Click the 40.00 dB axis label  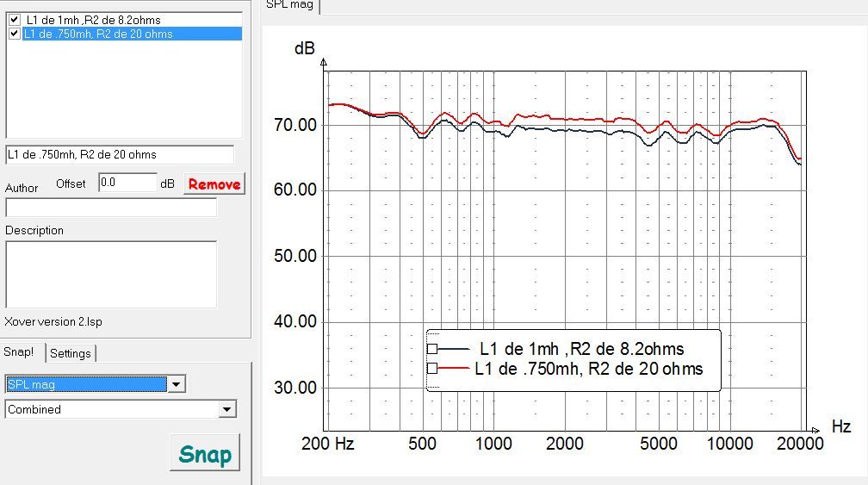pyautogui.click(x=295, y=321)
